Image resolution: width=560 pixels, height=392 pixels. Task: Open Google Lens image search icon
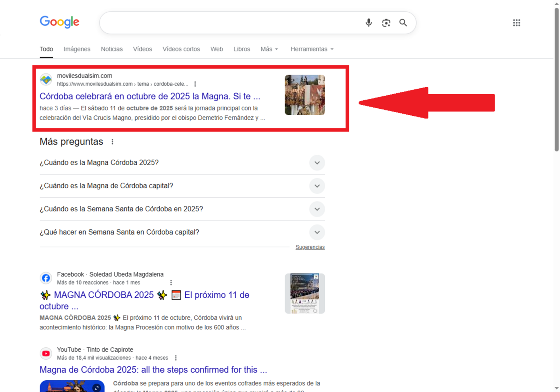[x=386, y=22]
